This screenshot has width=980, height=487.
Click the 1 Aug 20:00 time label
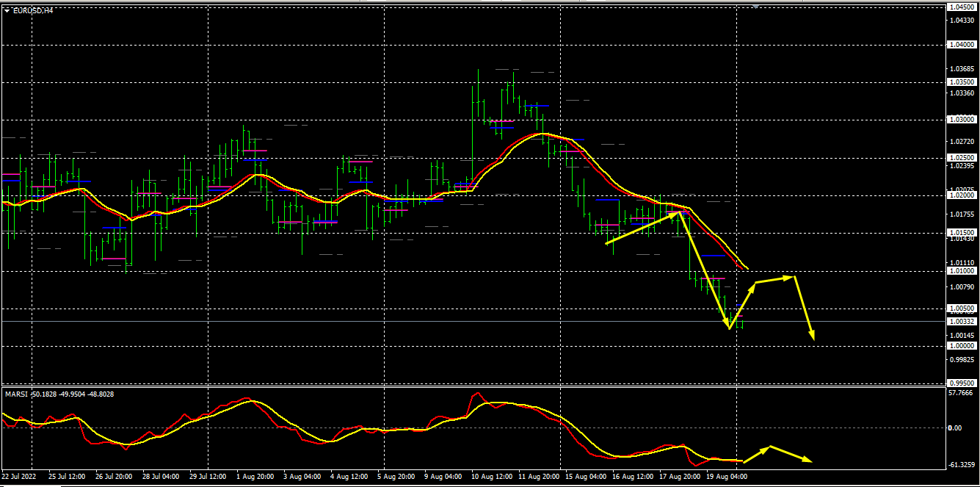[255, 476]
